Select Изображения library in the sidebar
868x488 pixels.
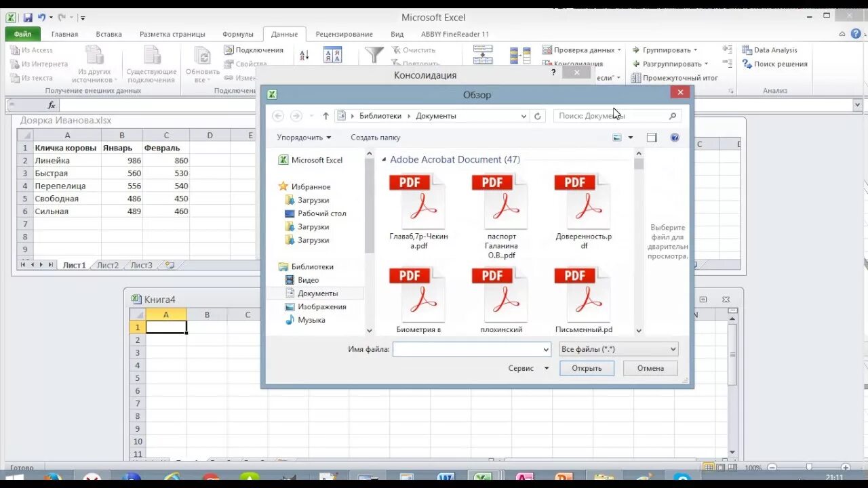pyautogui.click(x=321, y=307)
